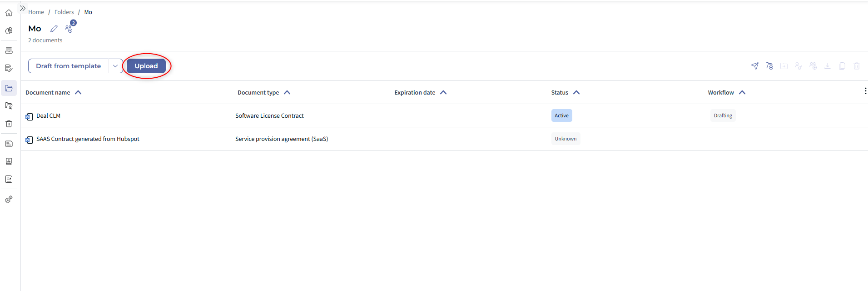868x291 pixels.
Task: Click Service provision agreement (SaaS) cell
Action: coord(282,139)
